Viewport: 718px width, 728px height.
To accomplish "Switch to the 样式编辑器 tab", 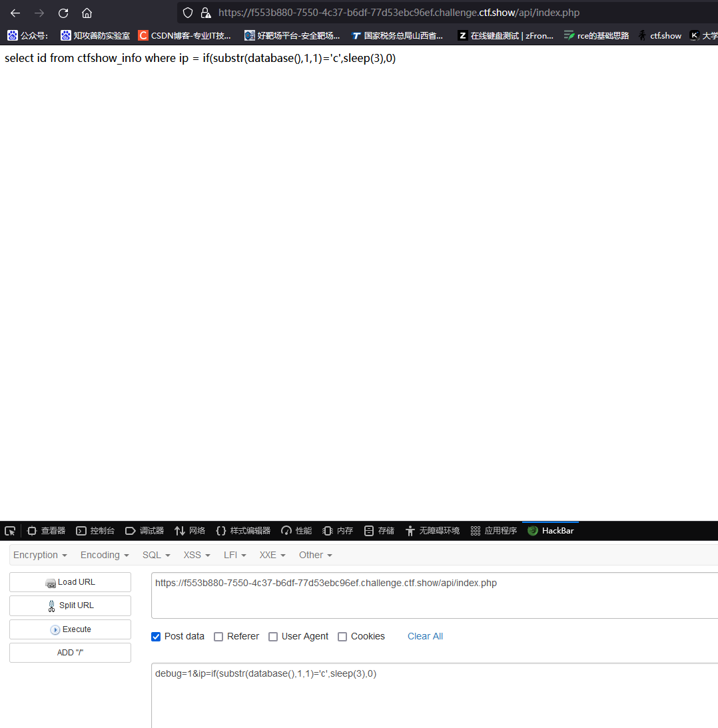I will point(243,531).
